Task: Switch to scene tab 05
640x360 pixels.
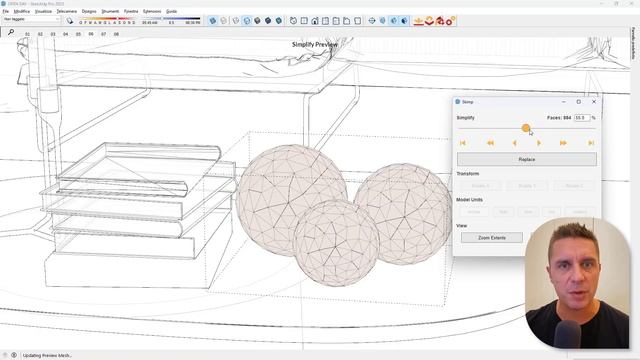Action: (78, 34)
